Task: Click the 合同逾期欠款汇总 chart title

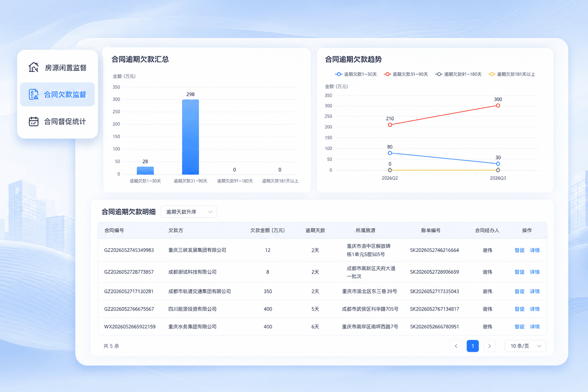Action: click(x=140, y=59)
